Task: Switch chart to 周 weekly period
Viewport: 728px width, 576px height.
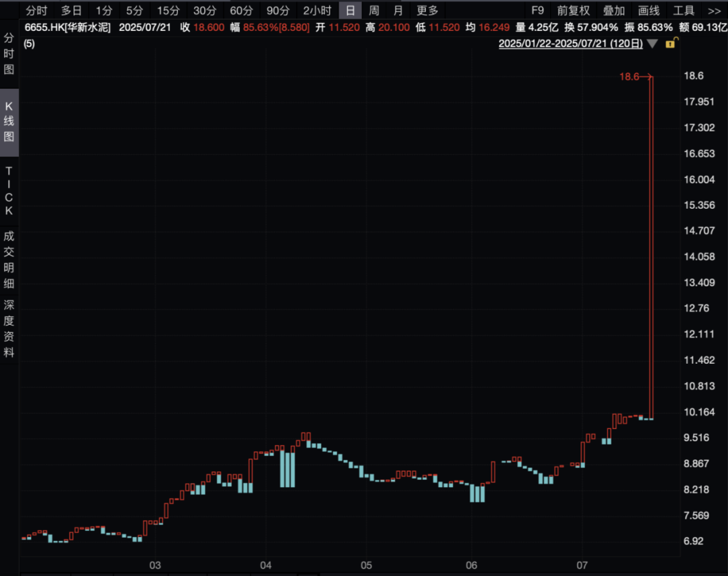Action: (373, 11)
